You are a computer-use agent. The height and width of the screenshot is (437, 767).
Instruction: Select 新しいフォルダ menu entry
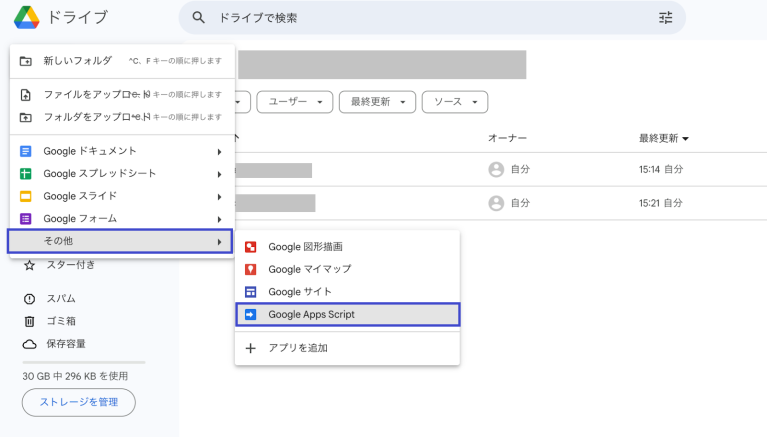[122, 61]
